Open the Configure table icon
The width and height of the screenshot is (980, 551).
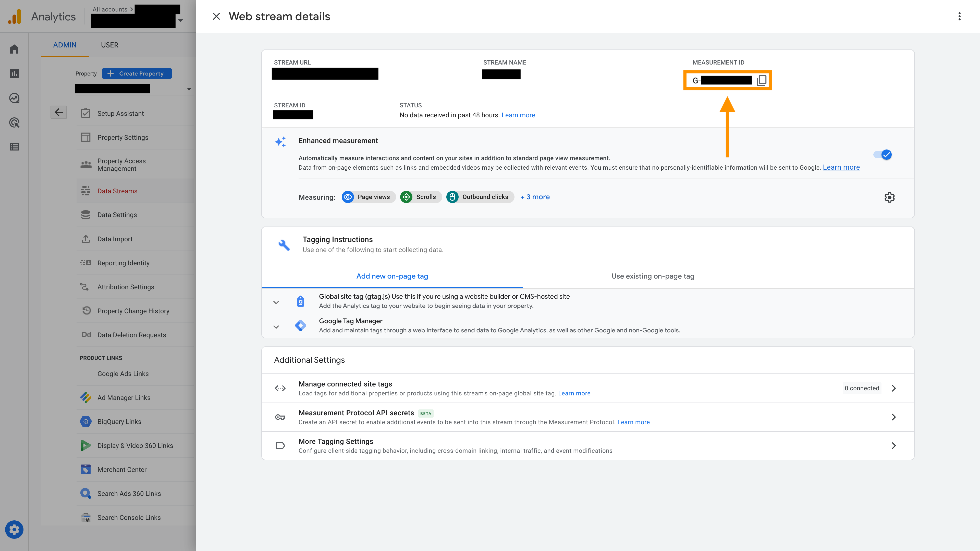pyautogui.click(x=14, y=147)
